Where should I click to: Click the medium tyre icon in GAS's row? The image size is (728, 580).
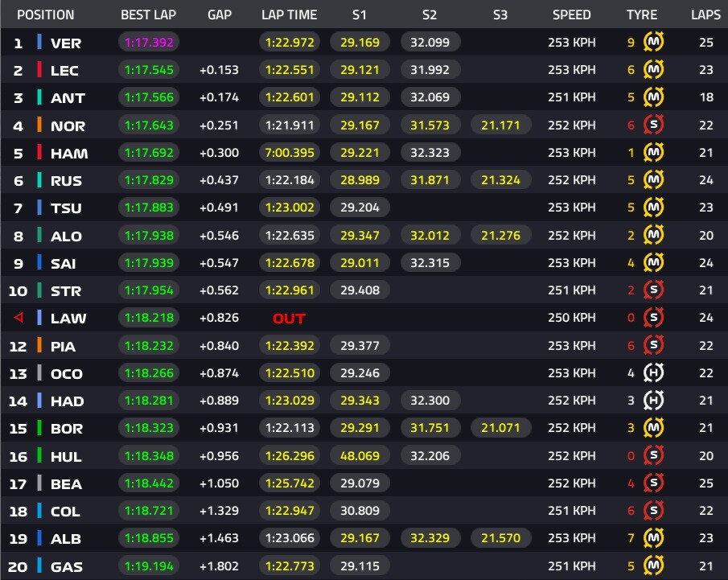click(x=653, y=566)
